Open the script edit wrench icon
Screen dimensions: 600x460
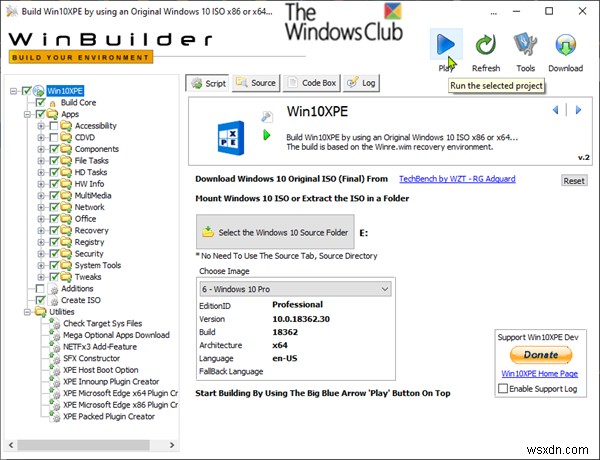tap(267, 116)
